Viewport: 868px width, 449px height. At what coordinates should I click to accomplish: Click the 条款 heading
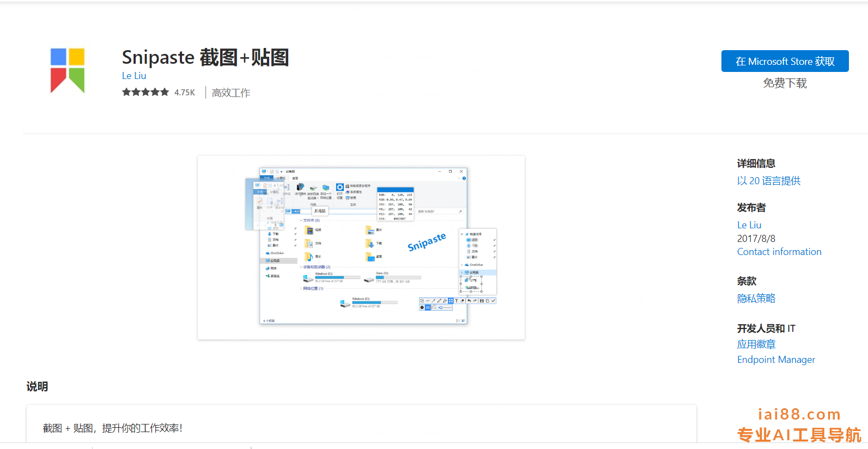coord(747,281)
